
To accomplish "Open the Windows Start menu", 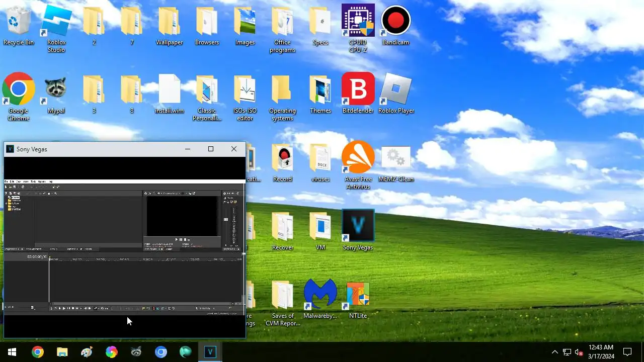I will pyautogui.click(x=12, y=352).
